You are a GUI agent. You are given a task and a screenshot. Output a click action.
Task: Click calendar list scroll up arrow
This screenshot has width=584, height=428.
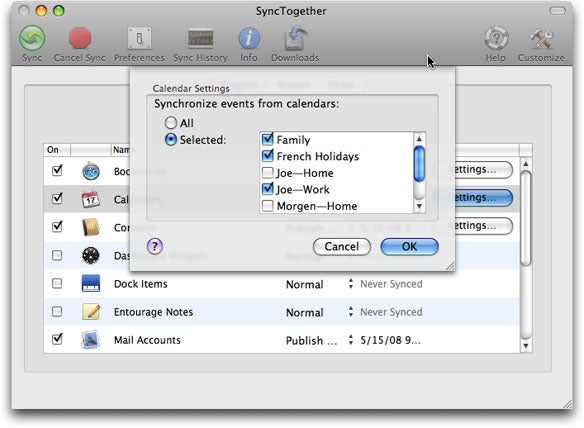[419, 139]
